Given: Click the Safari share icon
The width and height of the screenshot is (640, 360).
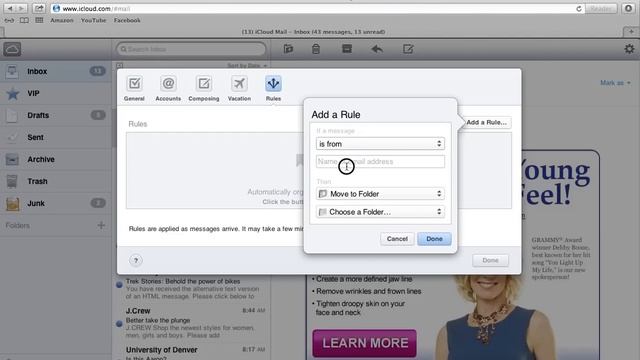Looking at the screenshot, I should click(x=39, y=9).
